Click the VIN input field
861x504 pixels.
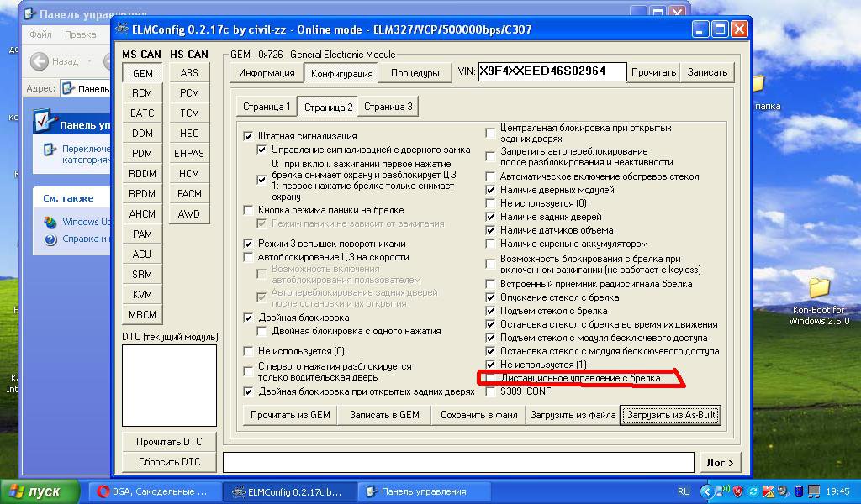click(552, 72)
